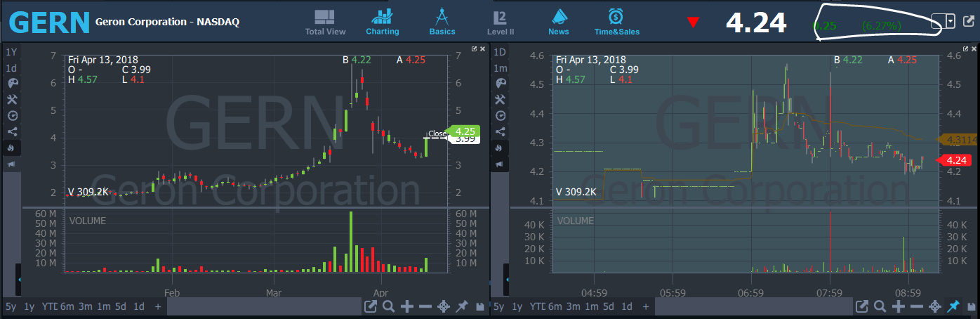This screenshot has height=319, width=980.
Task: Click the GERN ticker symbol
Action: (x=49, y=22)
